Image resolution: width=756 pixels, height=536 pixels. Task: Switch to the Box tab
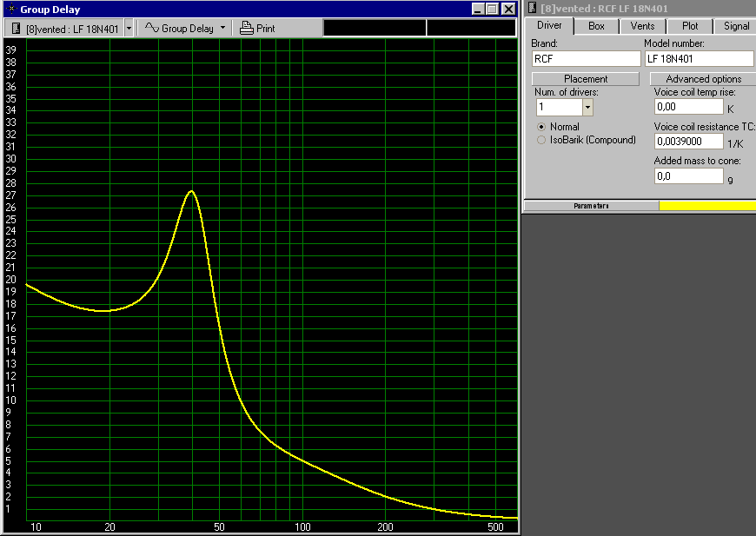(596, 26)
